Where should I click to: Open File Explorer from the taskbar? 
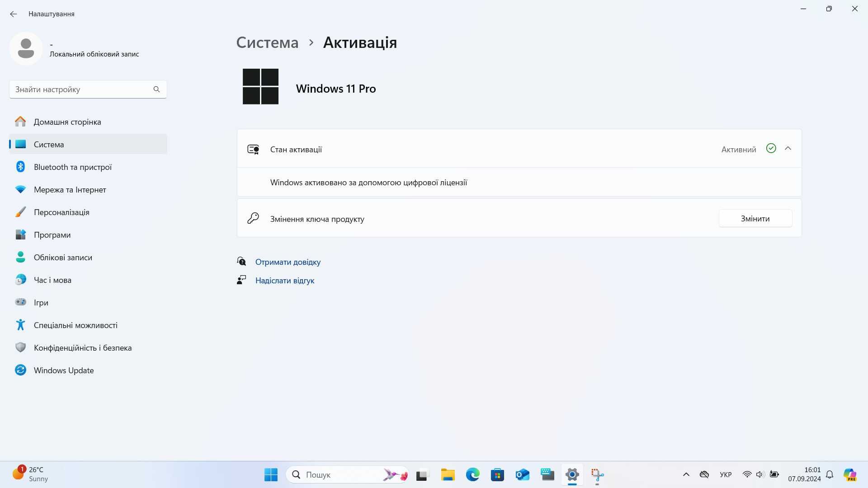coord(448,474)
